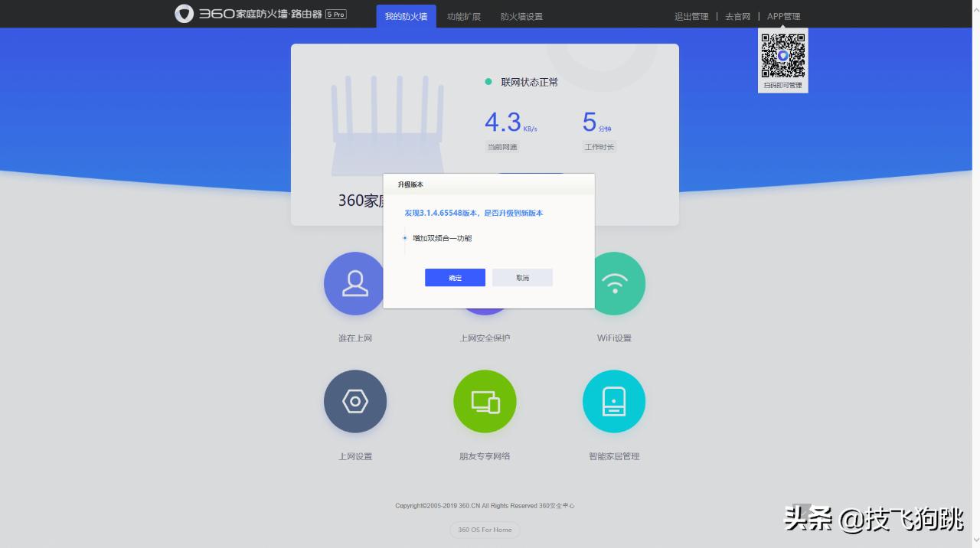Switch to the 防火墙设置 tab

[521, 15]
